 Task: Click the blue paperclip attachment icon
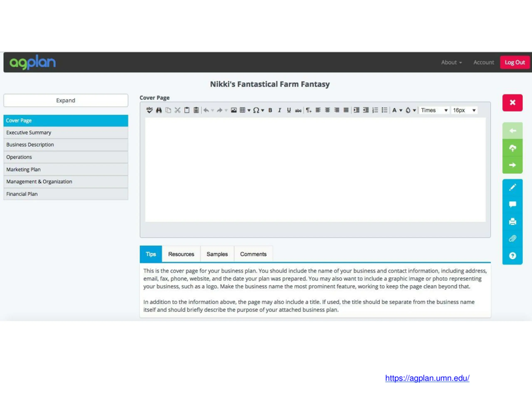coord(512,238)
